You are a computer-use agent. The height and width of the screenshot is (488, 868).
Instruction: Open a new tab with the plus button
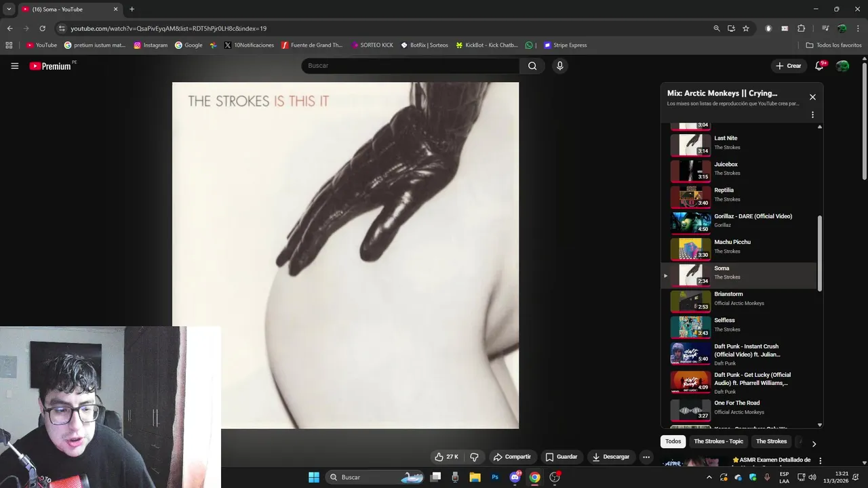click(132, 9)
